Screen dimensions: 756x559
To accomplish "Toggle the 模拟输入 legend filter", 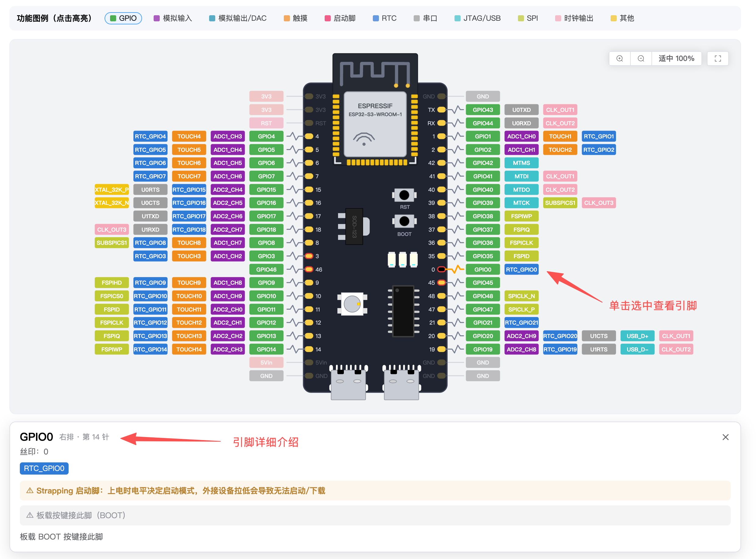I will click(x=173, y=18).
